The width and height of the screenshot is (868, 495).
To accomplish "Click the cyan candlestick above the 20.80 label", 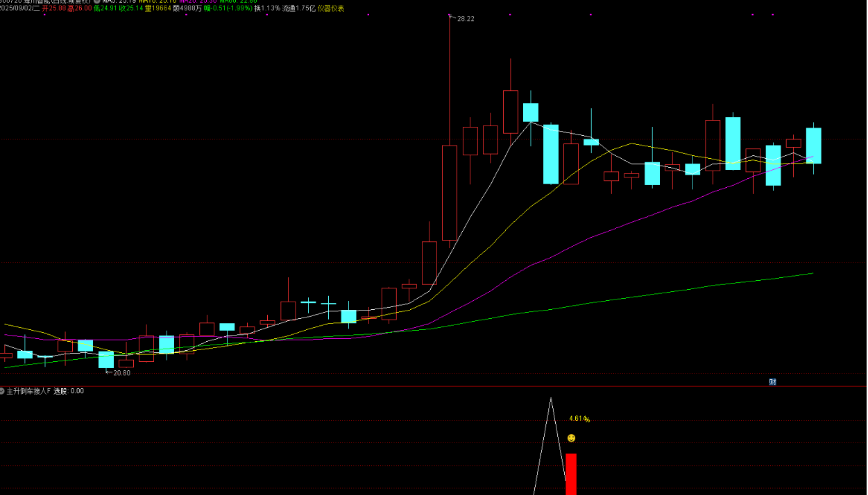I will (x=106, y=359).
